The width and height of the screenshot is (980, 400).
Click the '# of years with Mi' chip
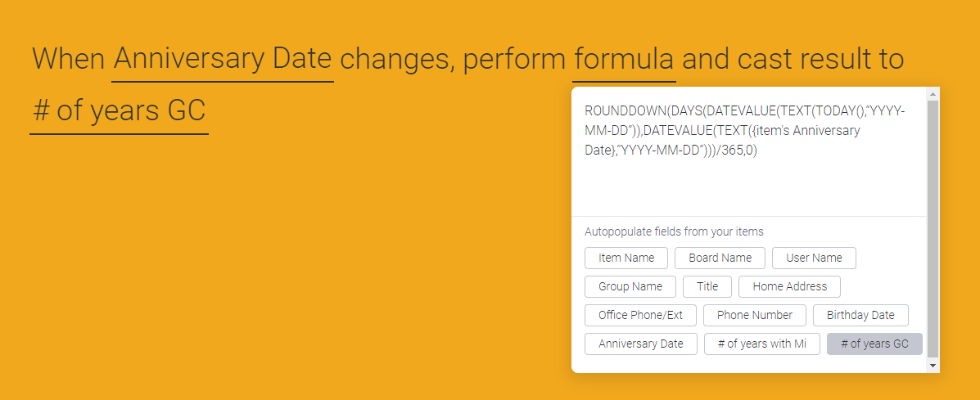click(x=761, y=344)
